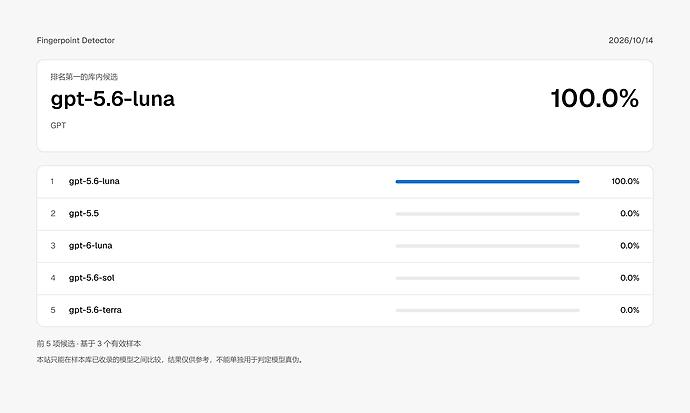The height and width of the screenshot is (413, 690).
Task: Select the gpt-5.6-luna row in the list
Action: [x=345, y=182]
